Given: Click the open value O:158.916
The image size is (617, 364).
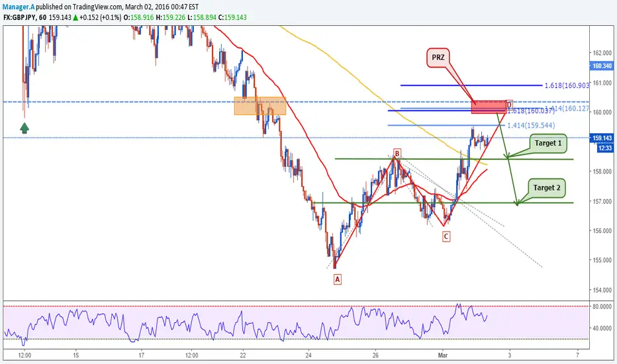Looking at the screenshot, I should click(x=138, y=17).
